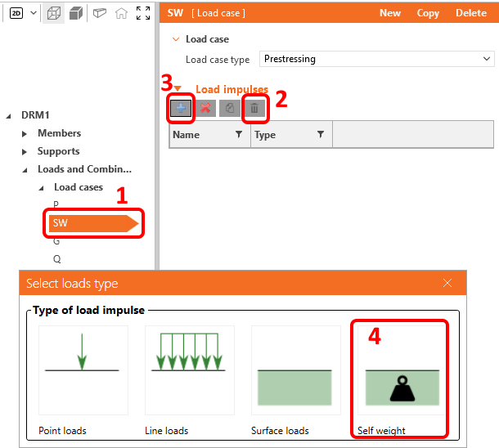This screenshot has height=448, width=499.
Task: Collapse the Load case section chevron
Action: coord(176,39)
